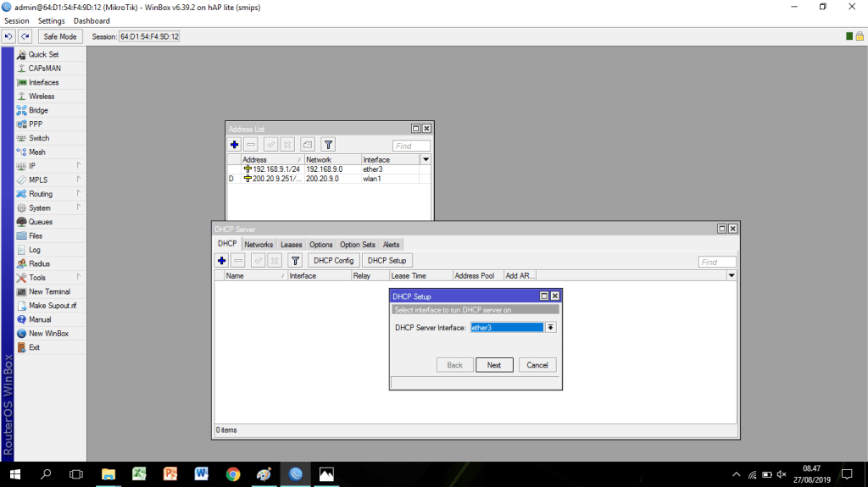Open New Terminal from the sidebar
The height and width of the screenshot is (487, 868).
(x=49, y=291)
